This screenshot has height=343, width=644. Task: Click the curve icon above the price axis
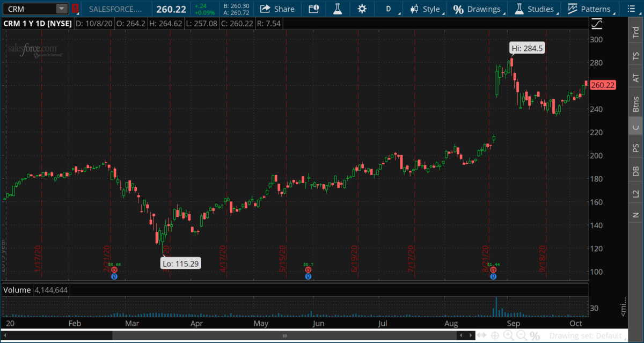click(x=596, y=24)
